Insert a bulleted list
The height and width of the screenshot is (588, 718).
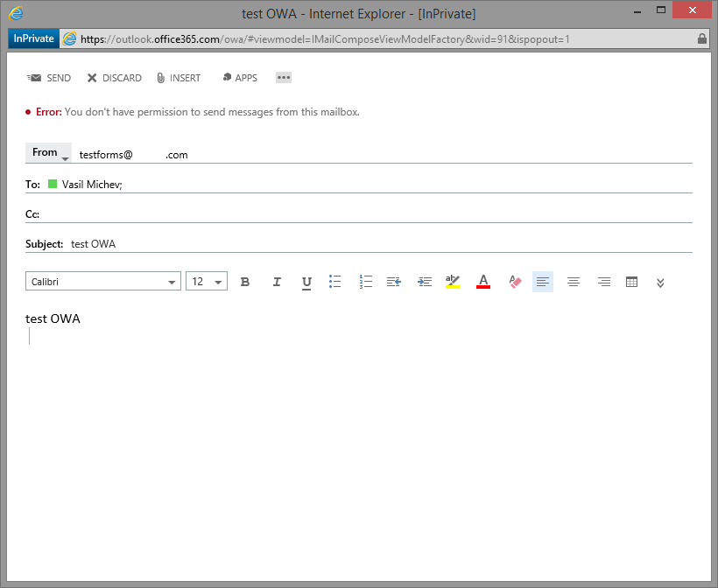334,282
